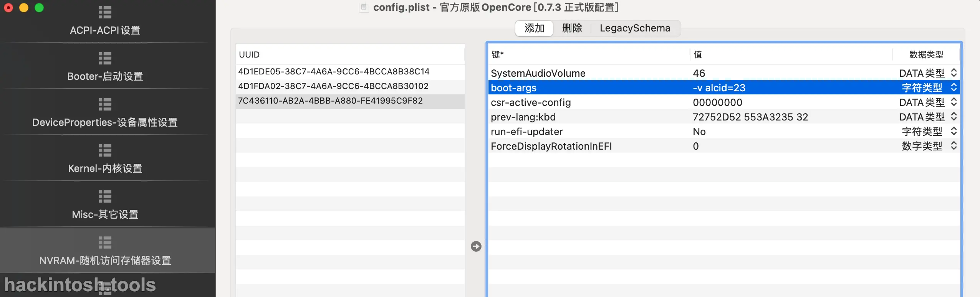The image size is (980, 297).
Task: Select the NVRAM-随机访问存储器设置 sidebar label
Action: tap(105, 261)
